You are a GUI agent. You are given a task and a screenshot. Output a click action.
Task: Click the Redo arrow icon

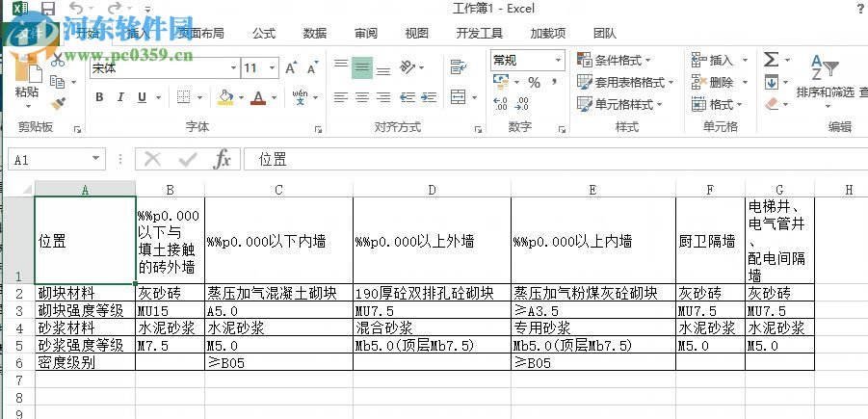[x=114, y=9]
